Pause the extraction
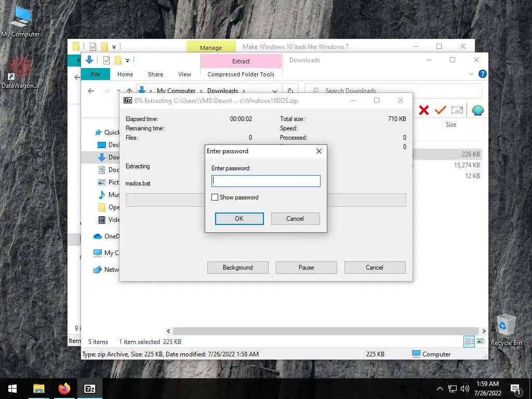Viewport: 532px width, 399px height. [x=307, y=268]
